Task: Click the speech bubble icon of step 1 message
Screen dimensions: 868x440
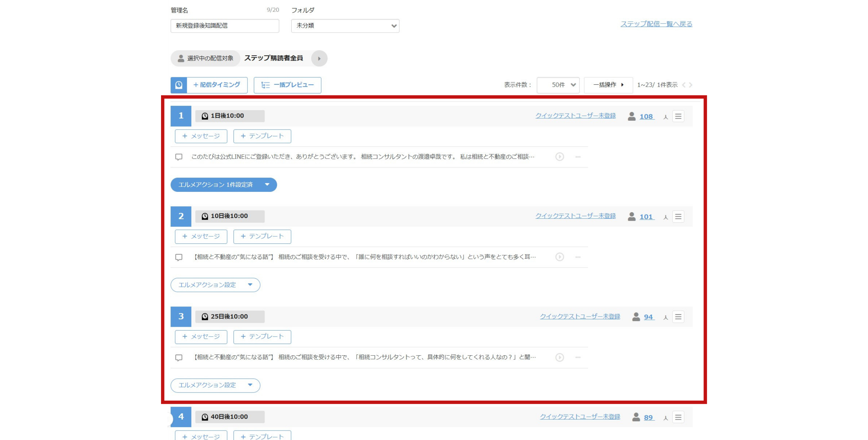Action: tap(179, 157)
